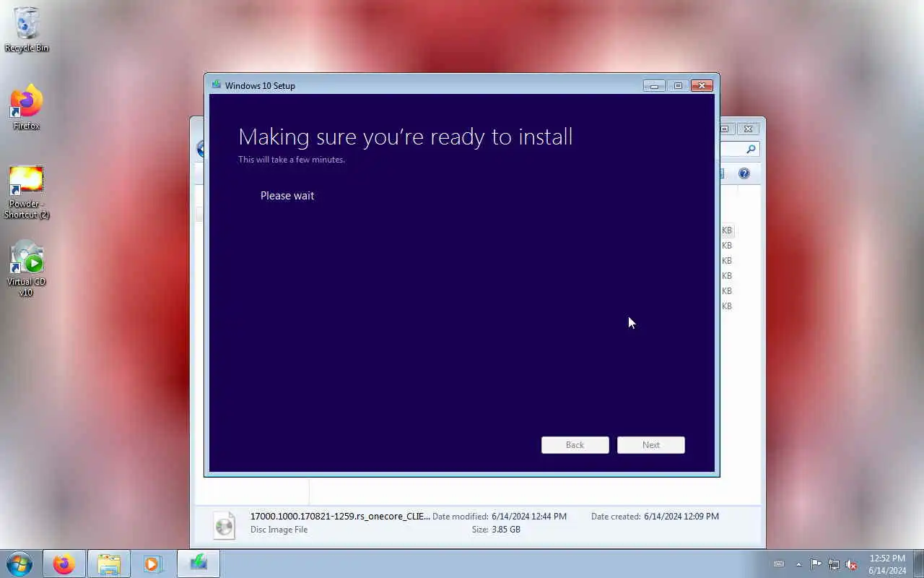Maximize the Explorer window behind Setup

click(725, 129)
